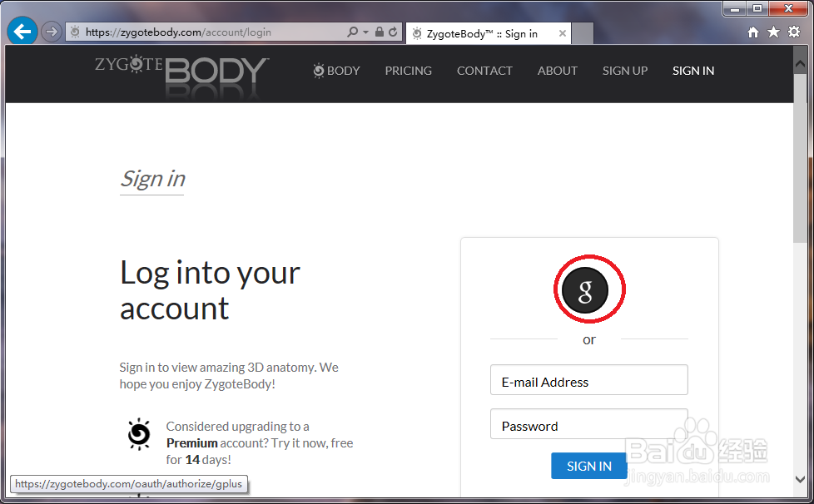This screenshot has width=814, height=504.
Task: Click 'Log into your account' heading
Action: tap(210, 290)
